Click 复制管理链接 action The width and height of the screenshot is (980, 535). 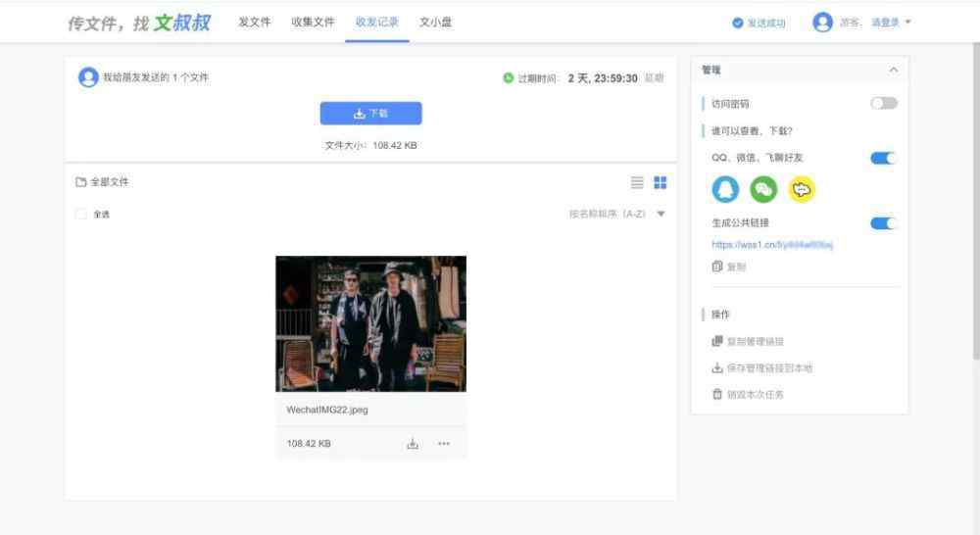coord(748,341)
